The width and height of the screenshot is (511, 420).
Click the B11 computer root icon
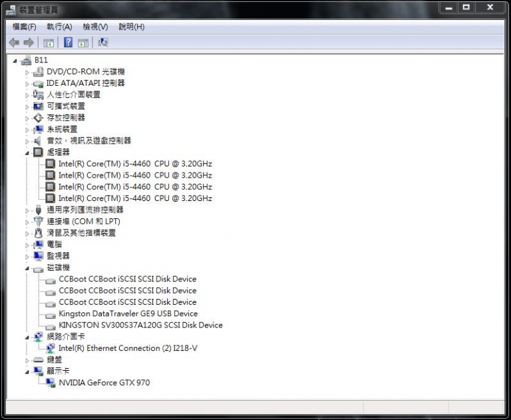26,61
